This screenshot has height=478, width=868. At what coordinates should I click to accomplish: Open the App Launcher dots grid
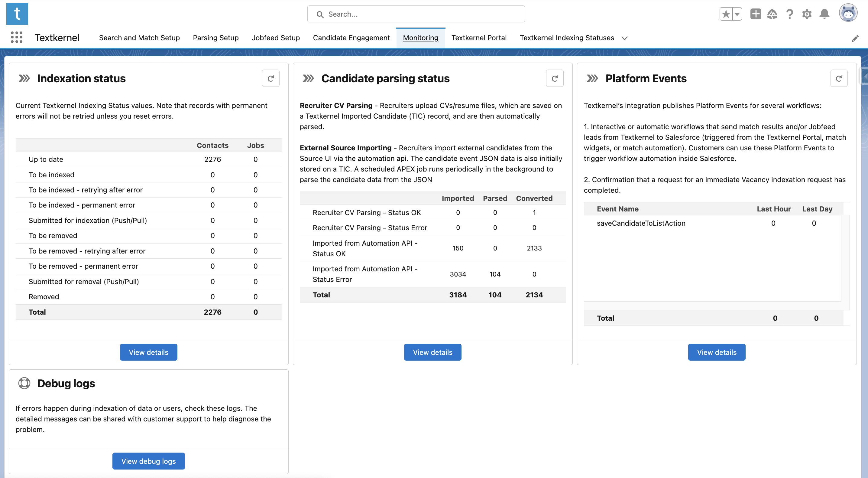pyautogui.click(x=17, y=38)
